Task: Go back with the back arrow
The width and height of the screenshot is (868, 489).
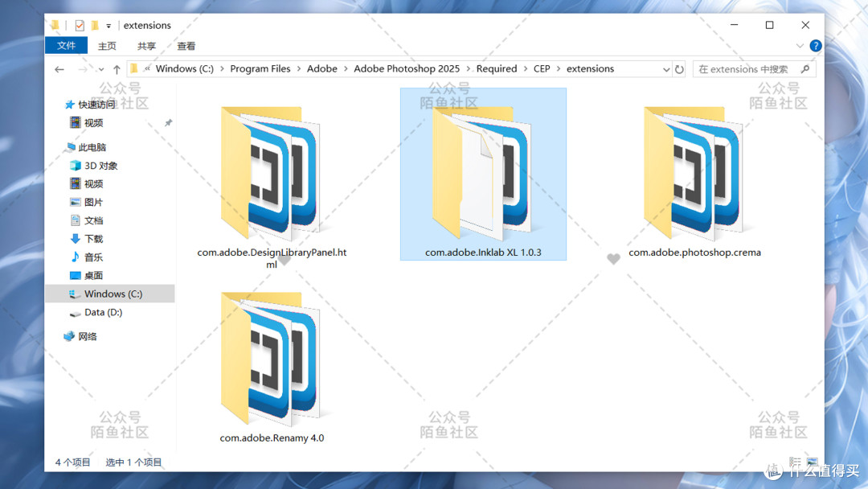Action: point(59,69)
